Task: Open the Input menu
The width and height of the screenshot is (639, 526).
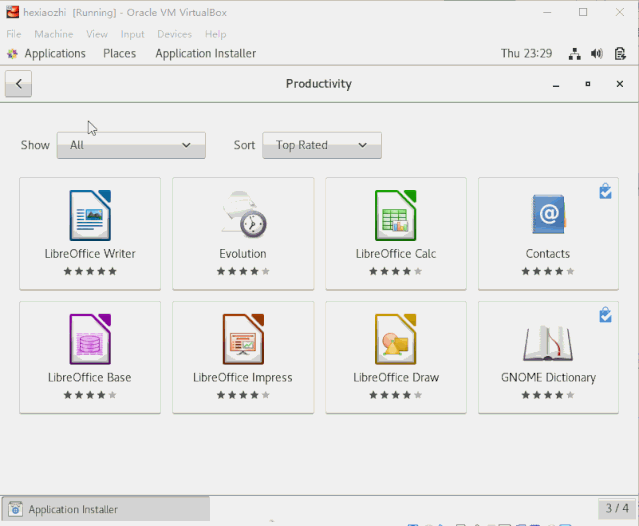Action: click(132, 34)
